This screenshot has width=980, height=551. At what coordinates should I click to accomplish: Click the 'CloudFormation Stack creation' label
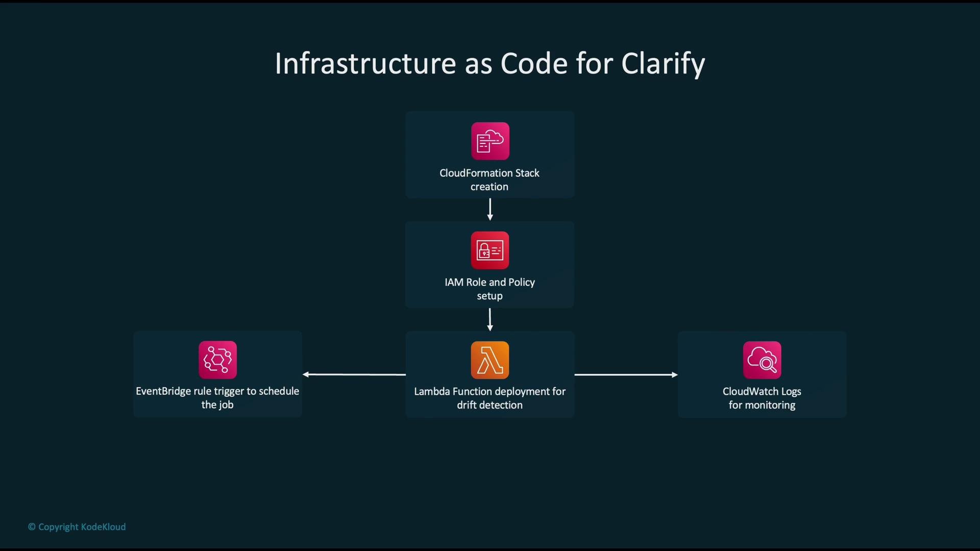tap(489, 180)
